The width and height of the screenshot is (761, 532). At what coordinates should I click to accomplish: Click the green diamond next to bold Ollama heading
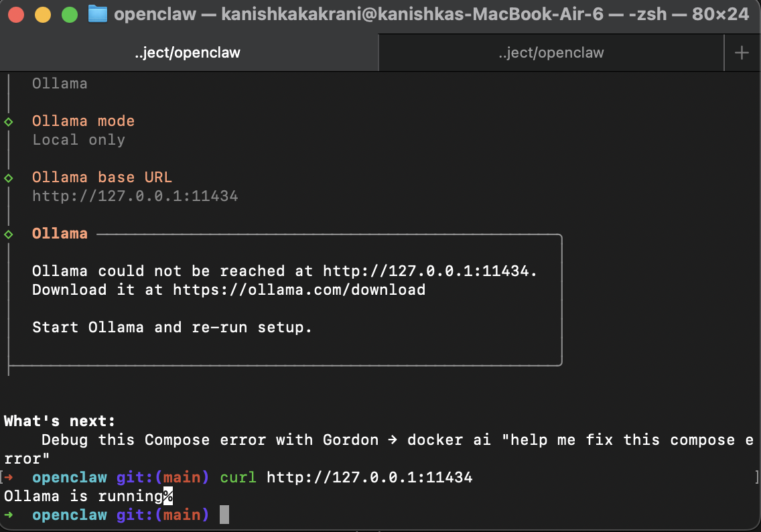(x=9, y=234)
